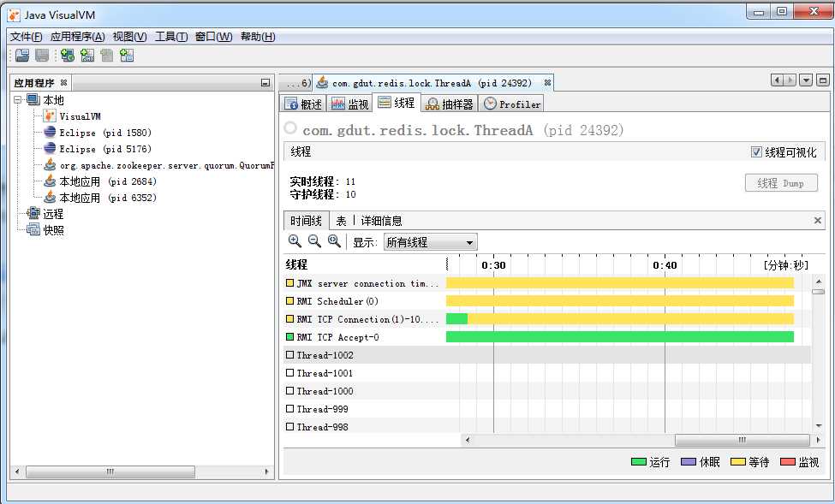Click the applications panel horizontal scrollbar thumb
Screen dimensions: 835x504
click(110, 471)
